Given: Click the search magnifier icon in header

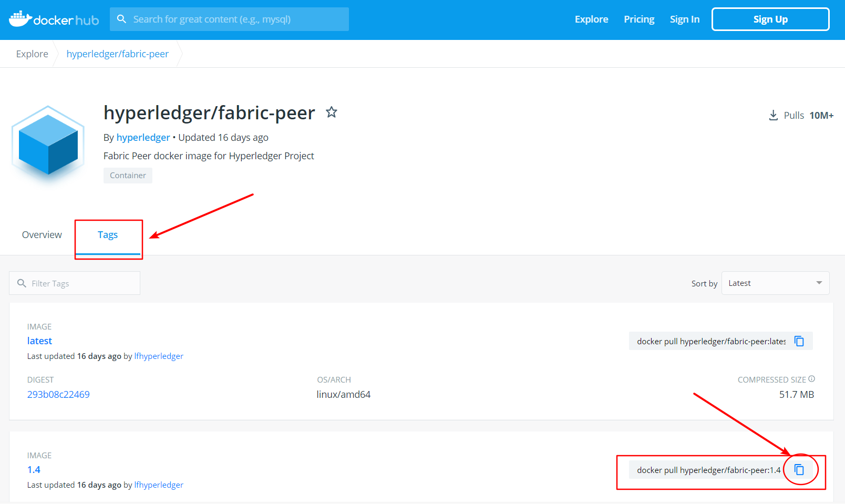Looking at the screenshot, I should coord(121,19).
